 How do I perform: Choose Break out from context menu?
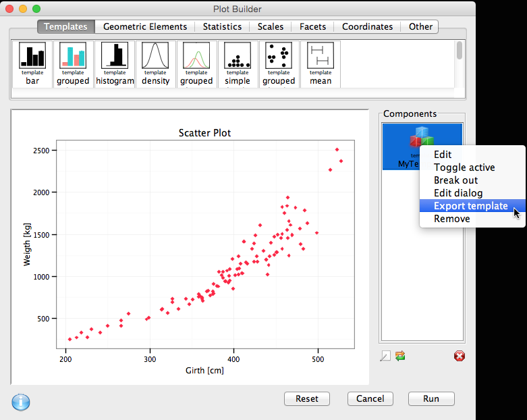click(472, 180)
